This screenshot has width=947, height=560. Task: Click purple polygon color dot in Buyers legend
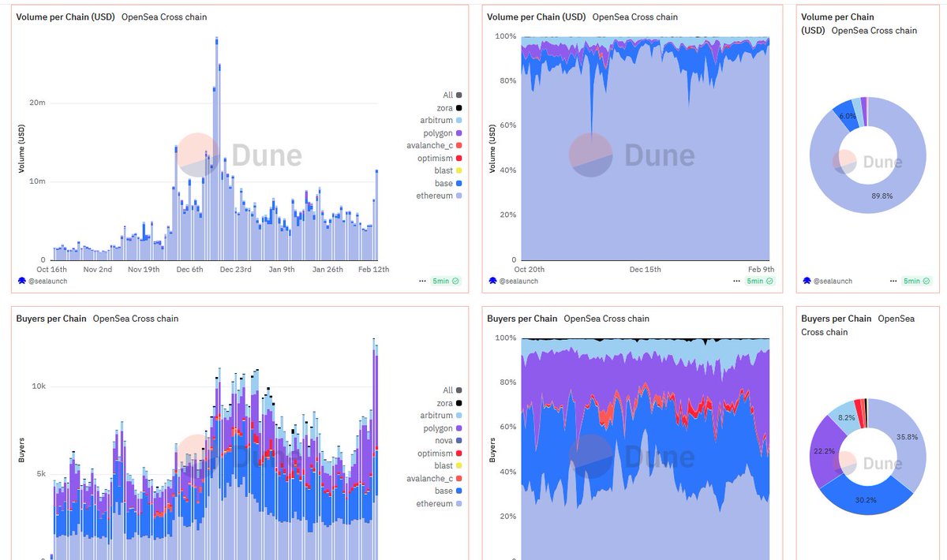[459, 428]
